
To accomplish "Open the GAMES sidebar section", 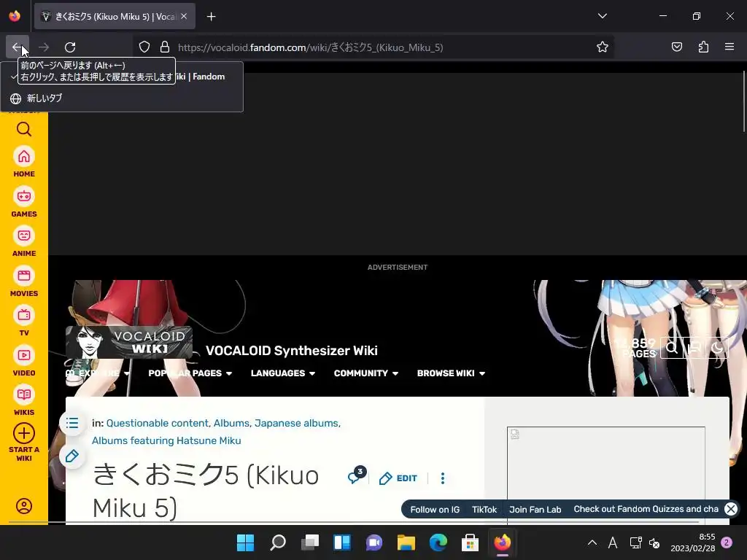I will click(24, 203).
